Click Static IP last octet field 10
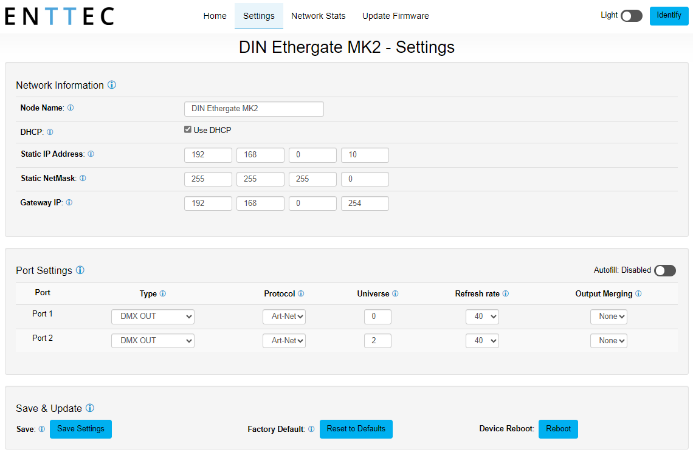Viewport: 693px width, 455px height. click(x=365, y=155)
